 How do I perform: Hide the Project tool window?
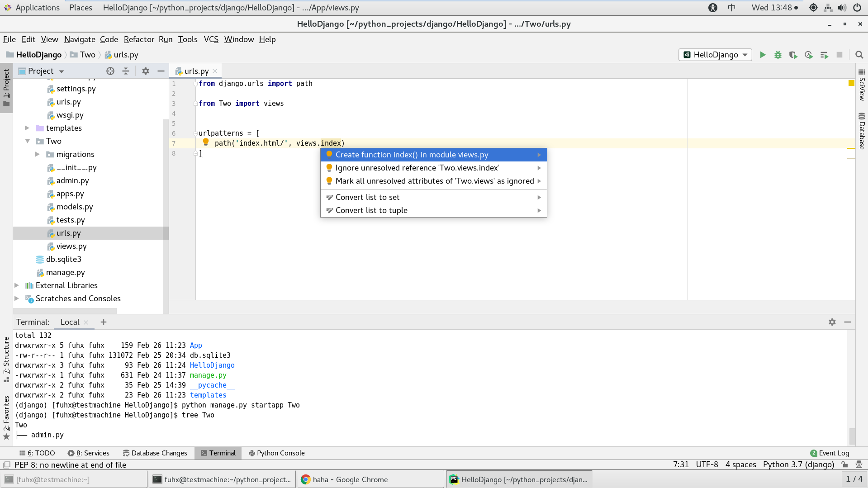(161, 71)
